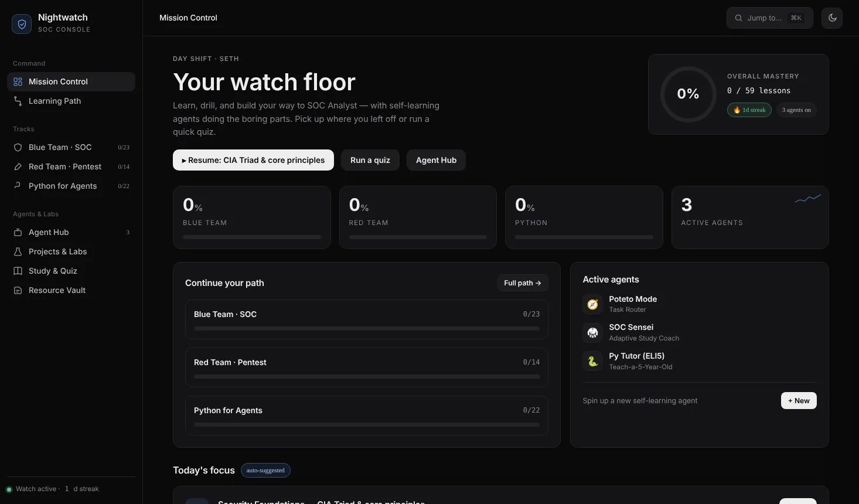Click the Blue Team shield icon in sidebar
The image size is (859, 504).
tap(18, 148)
